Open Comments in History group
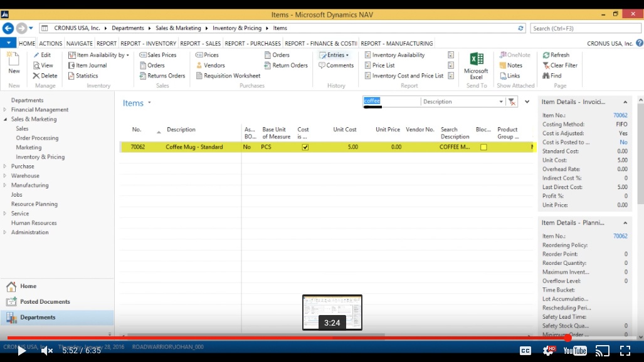 pos(336,65)
